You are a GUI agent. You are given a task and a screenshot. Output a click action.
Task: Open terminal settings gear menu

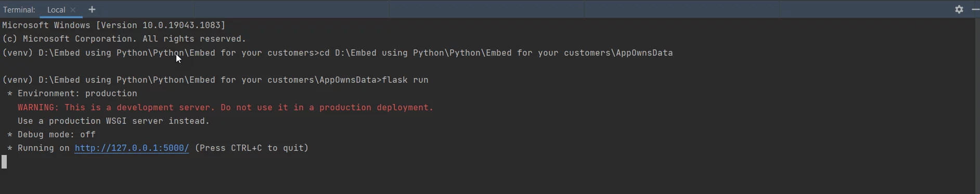point(959,9)
